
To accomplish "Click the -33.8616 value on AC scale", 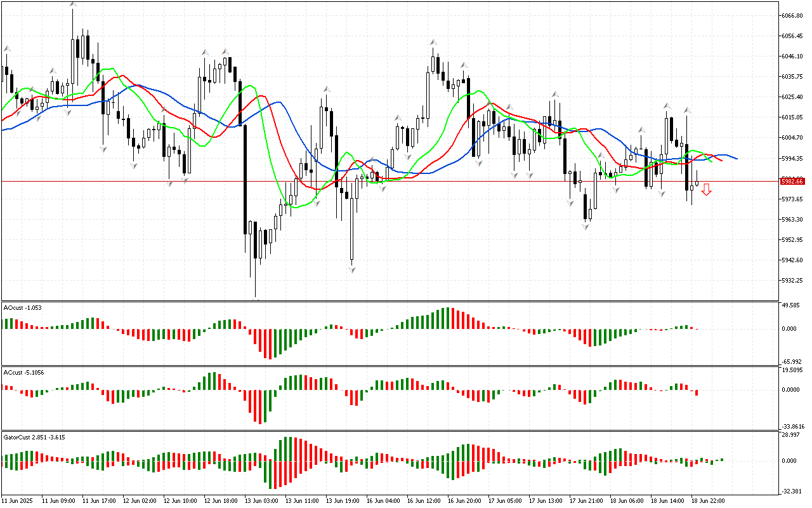I will (791, 427).
